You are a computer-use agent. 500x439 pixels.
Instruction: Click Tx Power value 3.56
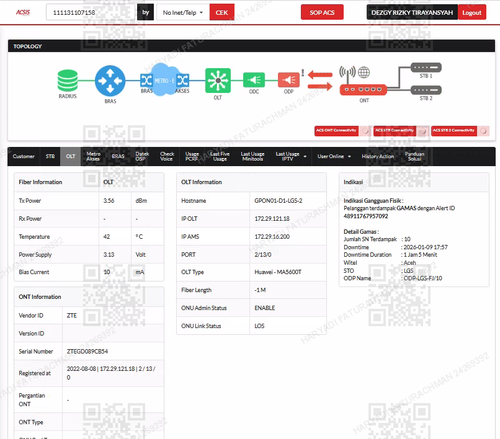tap(109, 201)
